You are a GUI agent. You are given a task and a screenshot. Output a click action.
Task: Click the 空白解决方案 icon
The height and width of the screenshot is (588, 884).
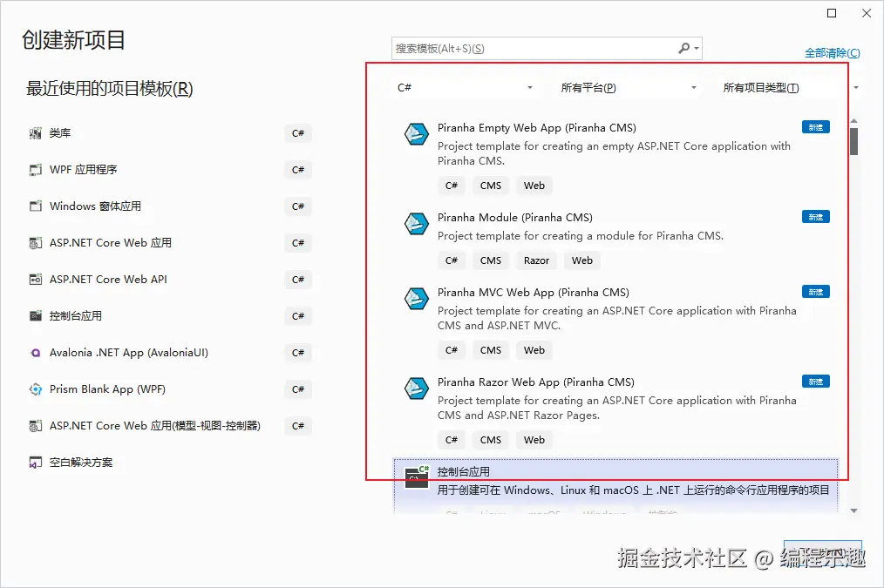(x=36, y=463)
